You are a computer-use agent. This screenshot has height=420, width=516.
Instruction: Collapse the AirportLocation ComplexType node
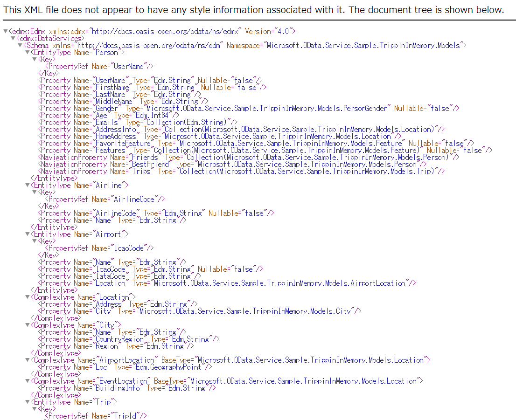[27, 360]
